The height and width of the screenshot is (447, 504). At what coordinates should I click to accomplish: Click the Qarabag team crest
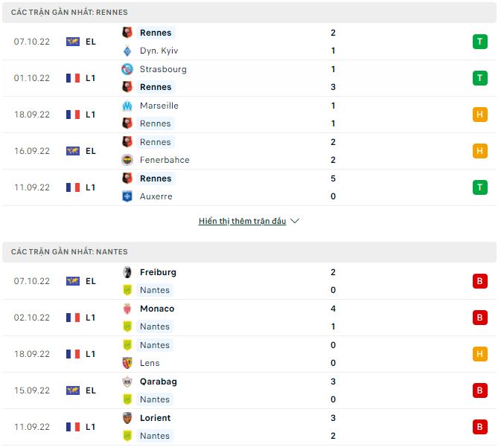[127, 382]
